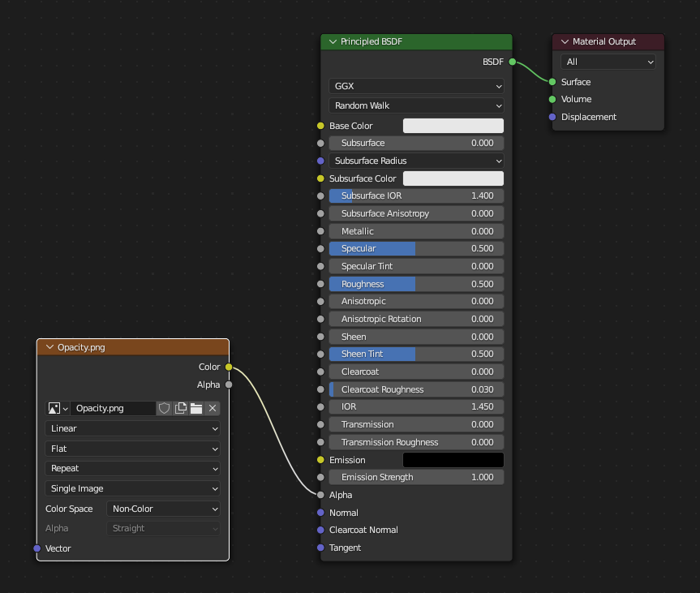The height and width of the screenshot is (593, 700).
Task: Open the Single Image source dropdown
Action: pyautogui.click(x=132, y=488)
